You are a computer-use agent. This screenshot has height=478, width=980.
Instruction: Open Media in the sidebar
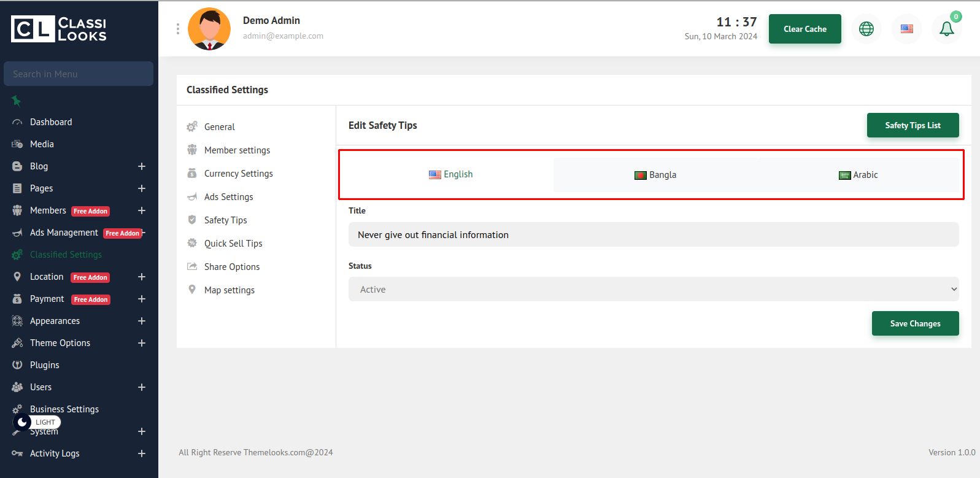(42, 144)
